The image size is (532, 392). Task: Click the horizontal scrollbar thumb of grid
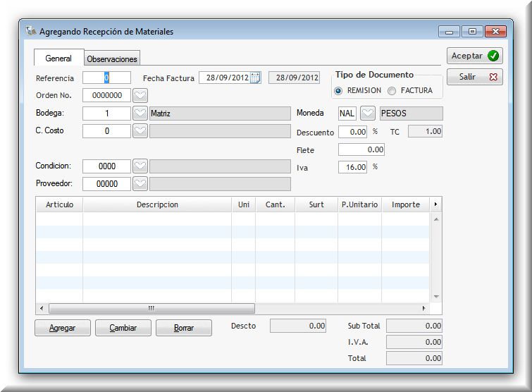tap(151, 308)
